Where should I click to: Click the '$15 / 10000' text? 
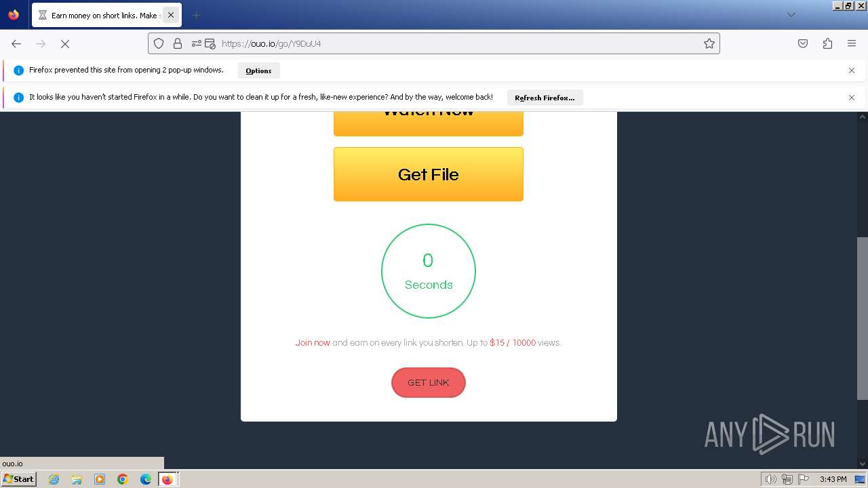coord(513,343)
